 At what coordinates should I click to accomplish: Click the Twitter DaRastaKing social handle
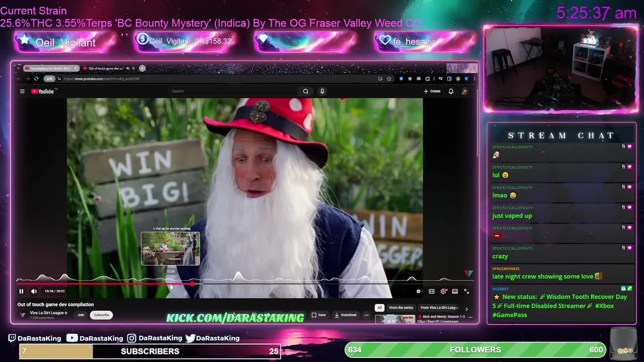212,338
